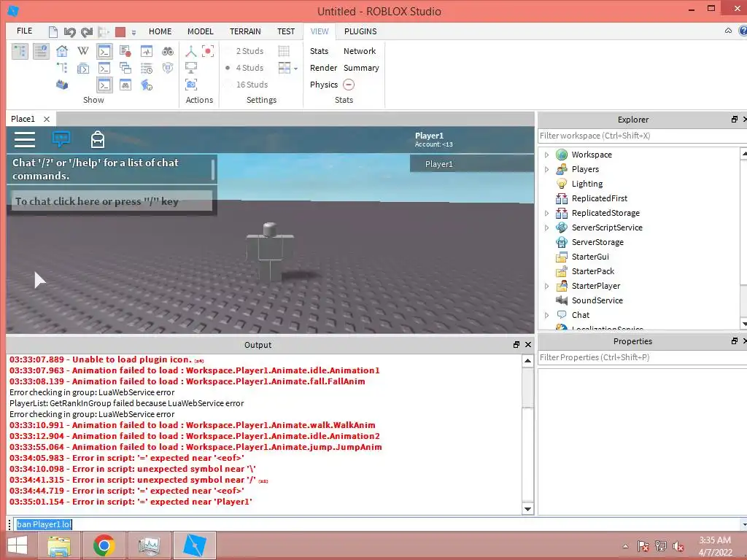Click the Clear Stats red minus icon
The width and height of the screenshot is (747, 560).
coord(349,85)
